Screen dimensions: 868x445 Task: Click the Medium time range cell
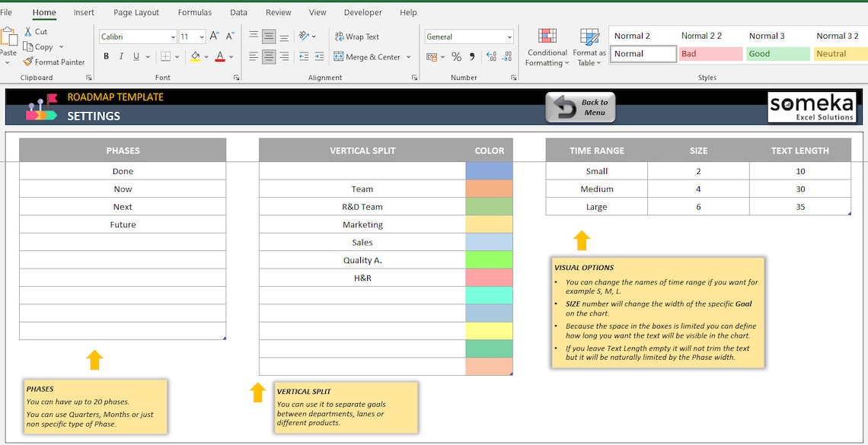[596, 189]
